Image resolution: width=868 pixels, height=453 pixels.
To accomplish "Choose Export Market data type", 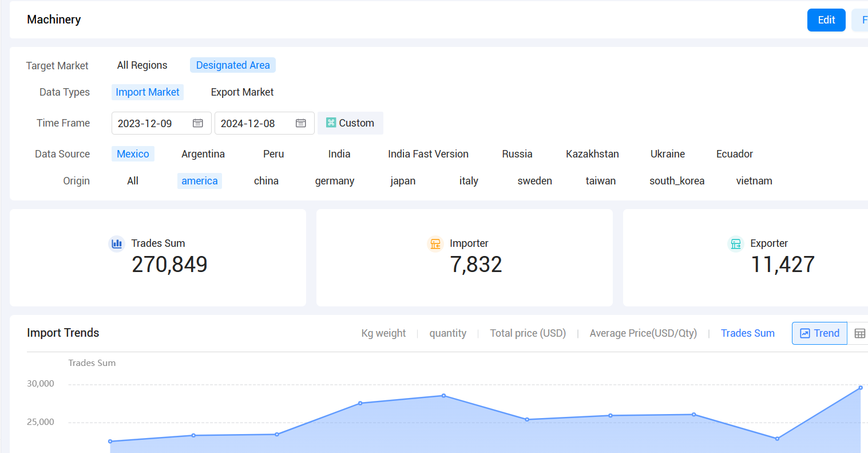I will (x=242, y=92).
